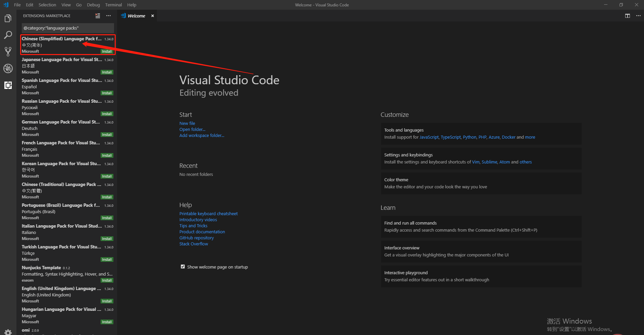
Task: Open Interface overview option
Action: click(x=481, y=251)
